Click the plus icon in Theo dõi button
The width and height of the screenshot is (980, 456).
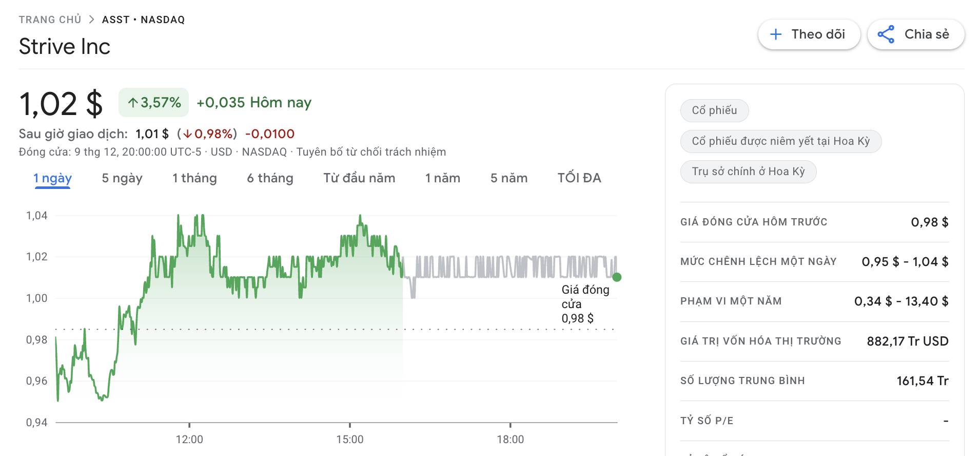click(776, 34)
